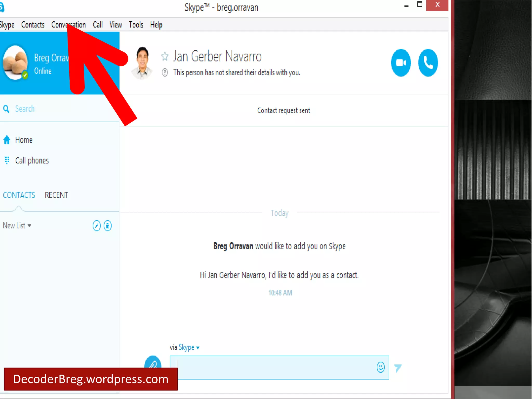Screen dimensions: 532x399
Task: Toggle favorite star for Jan Gerber Navarro
Action: 165,56
